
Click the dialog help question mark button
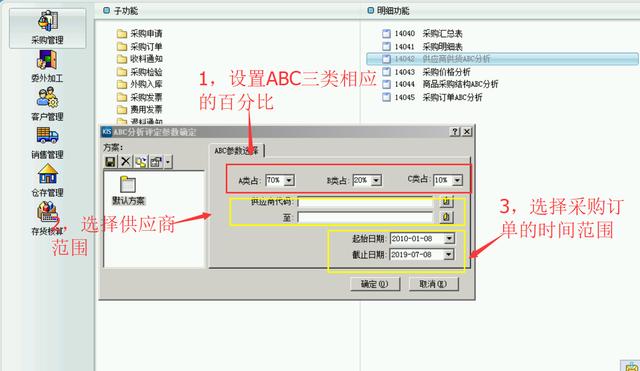click(455, 131)
